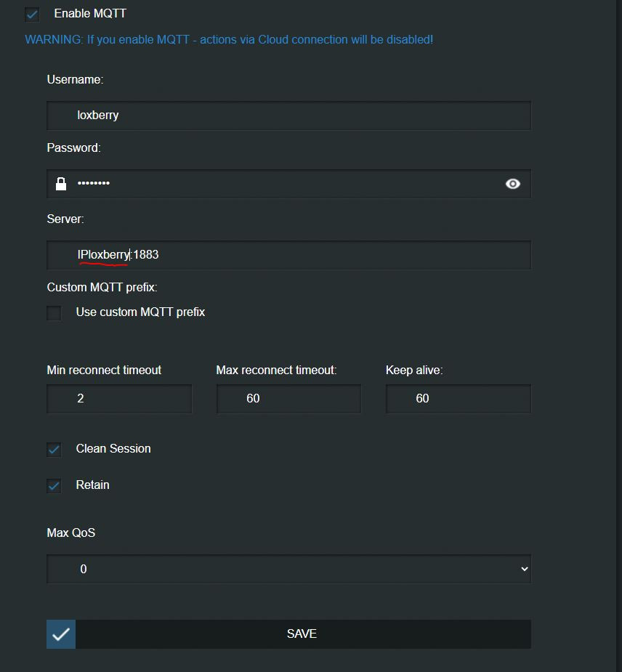Uncheck the Enable MQTT checkbox
Viewport: 622px width, 672px height.
point(32,14)
